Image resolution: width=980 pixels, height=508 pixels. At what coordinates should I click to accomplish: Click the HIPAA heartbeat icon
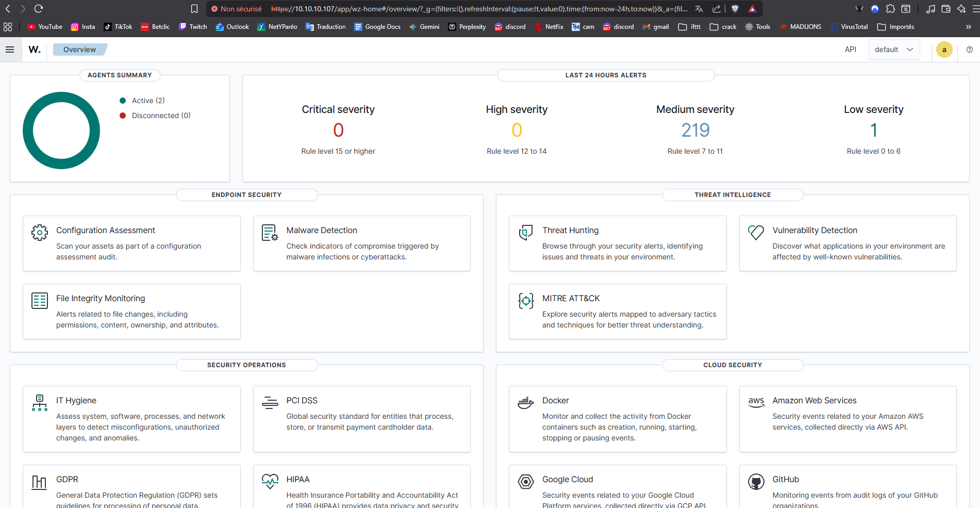tap(270, 482)
